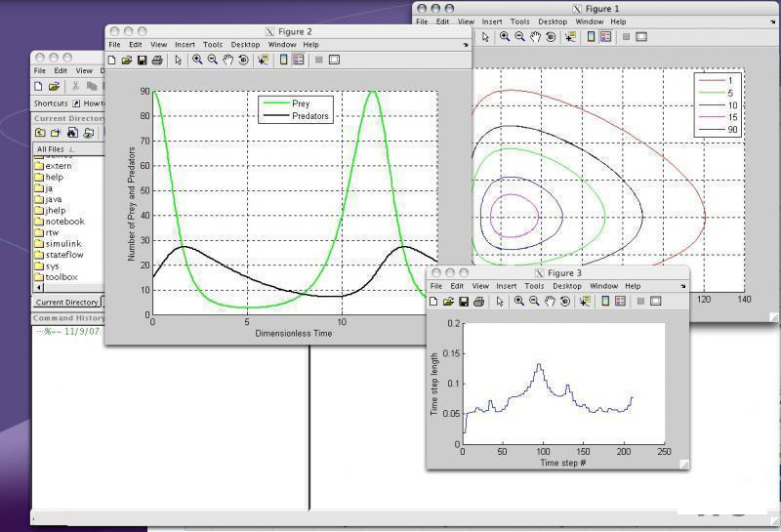Open the Insert menu in Figure 2
The image size is (781, 532).
point(185,45)
